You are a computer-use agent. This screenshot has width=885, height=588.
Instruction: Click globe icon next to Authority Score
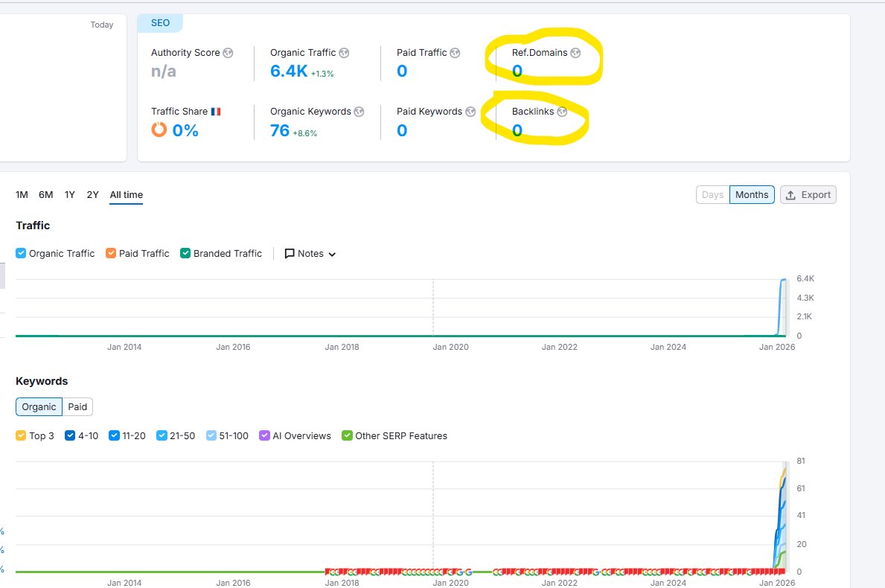point(228,53)
